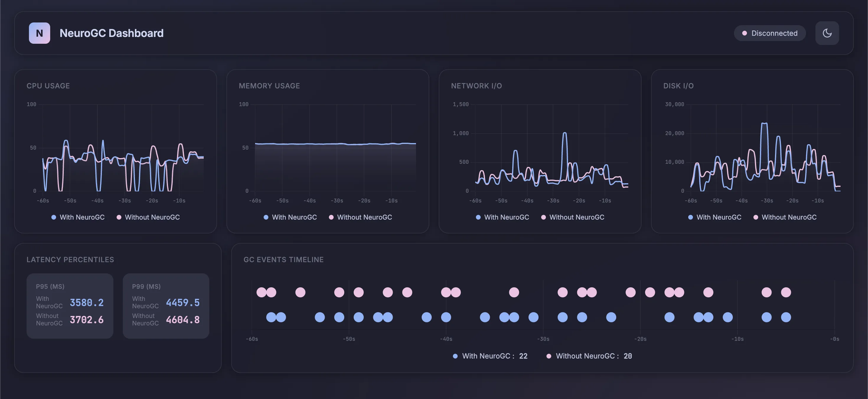Click the tallest blue Network I/O spike
The image size is (868, 399).
click(x=565, y=134)
